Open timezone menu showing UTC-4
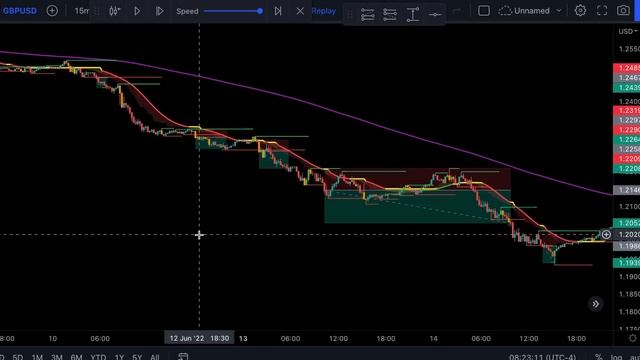 coord(542,357)
